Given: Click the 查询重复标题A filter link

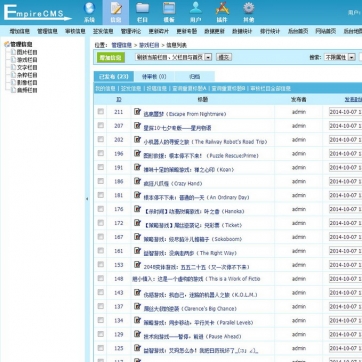Looking at the screenshot, I should [x=190, y=89].
